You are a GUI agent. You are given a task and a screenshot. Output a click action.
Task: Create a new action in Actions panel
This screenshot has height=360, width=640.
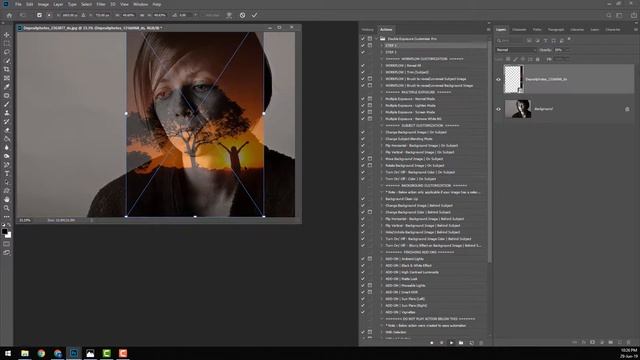pos(471,343)
